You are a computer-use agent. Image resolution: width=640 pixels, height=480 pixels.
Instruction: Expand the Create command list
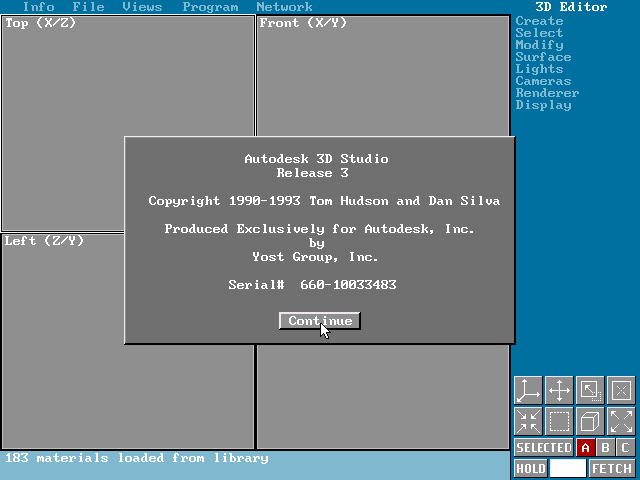coord(539,21)
